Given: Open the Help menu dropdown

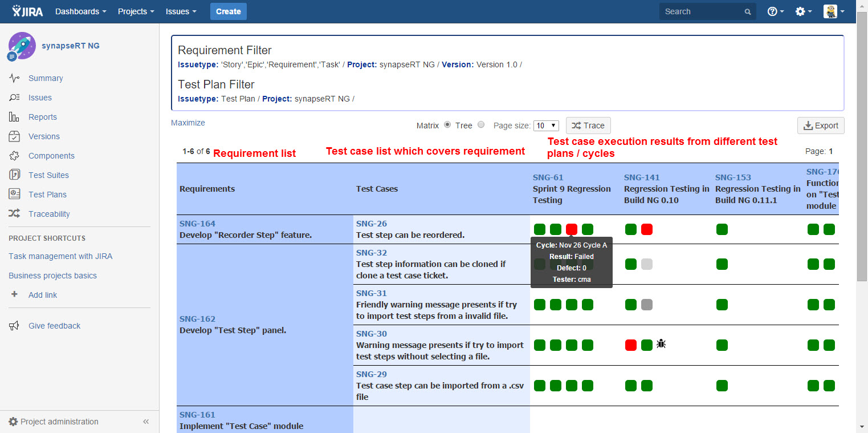Looking at the screenshot, I should point(776,11).
